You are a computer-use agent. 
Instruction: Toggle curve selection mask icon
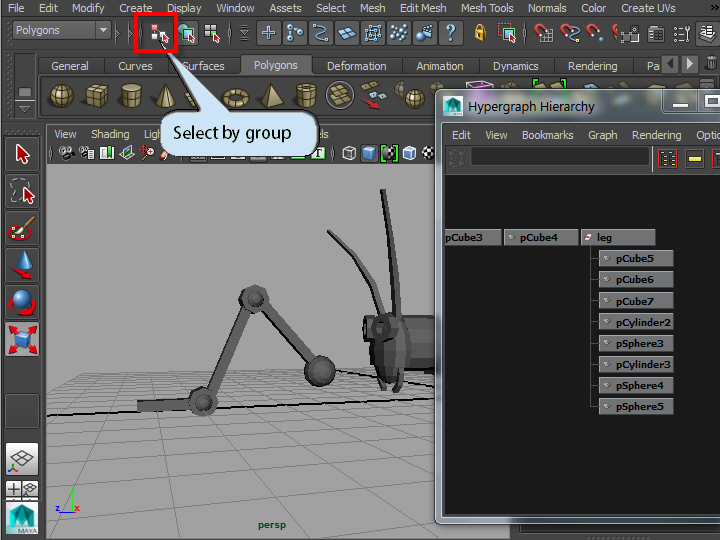coord(321,33)
